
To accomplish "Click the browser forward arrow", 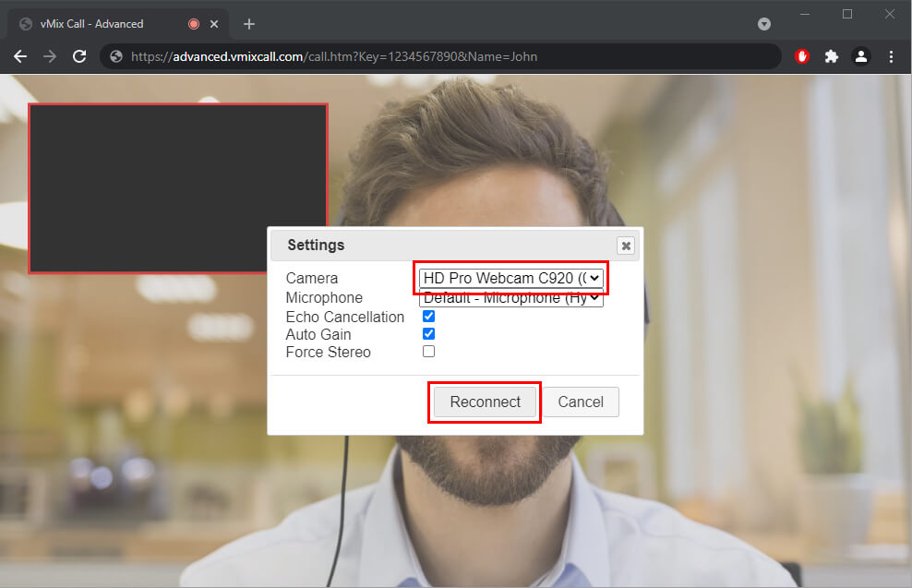I will (x=50, y=56).
